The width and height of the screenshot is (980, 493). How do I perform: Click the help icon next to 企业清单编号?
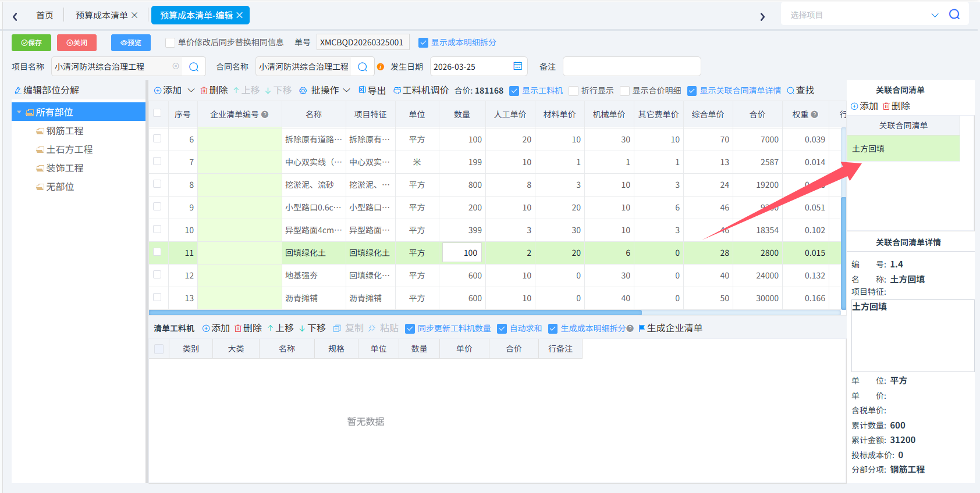pos(265,115)
